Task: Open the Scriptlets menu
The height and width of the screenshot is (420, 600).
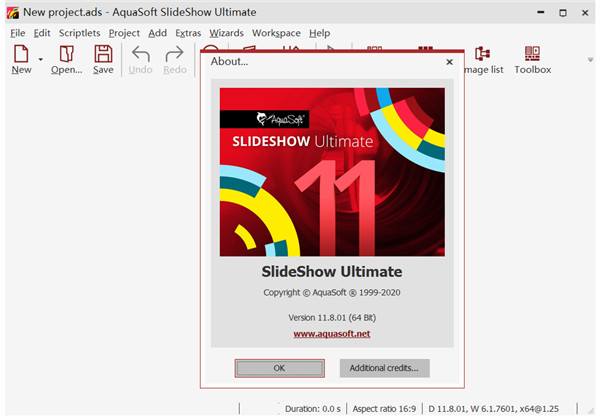Action: click(80, 33)
